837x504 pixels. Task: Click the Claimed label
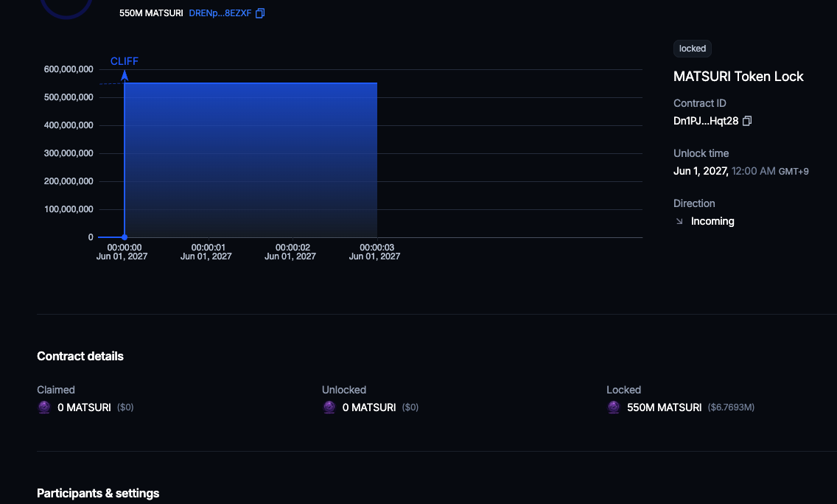(56, 390)
